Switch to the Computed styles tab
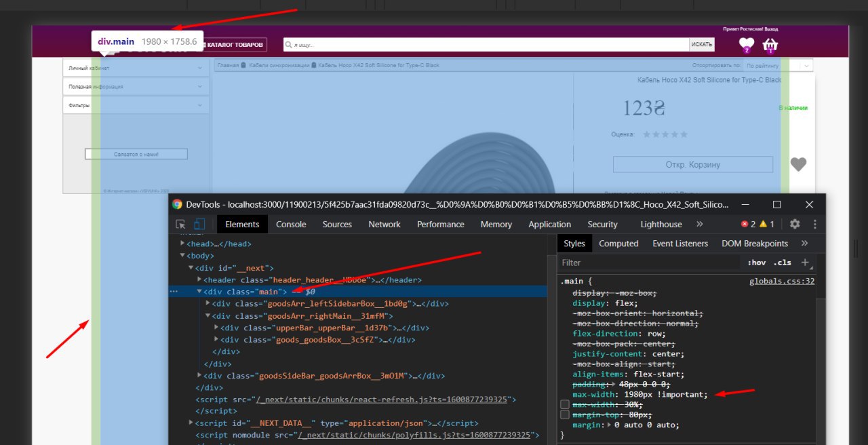868x445 pixels. (x=618, y=244)
